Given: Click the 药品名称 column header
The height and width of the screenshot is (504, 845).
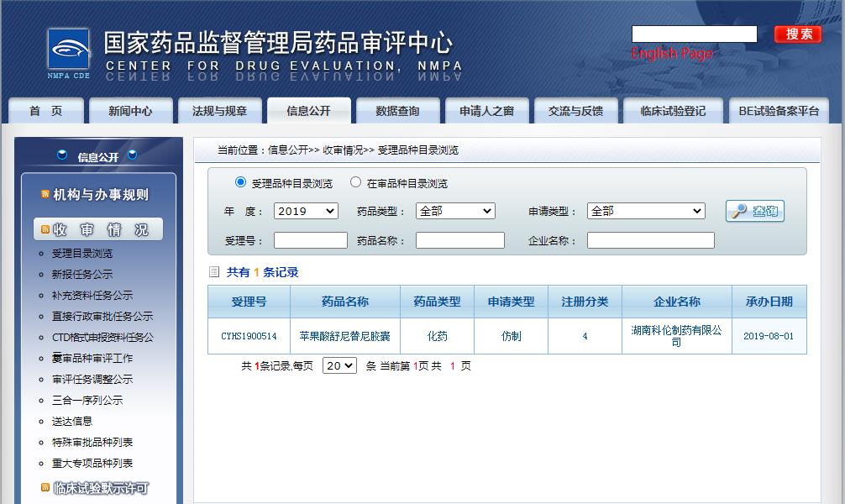Looking at the screenshot, I should tap(345, 302).
